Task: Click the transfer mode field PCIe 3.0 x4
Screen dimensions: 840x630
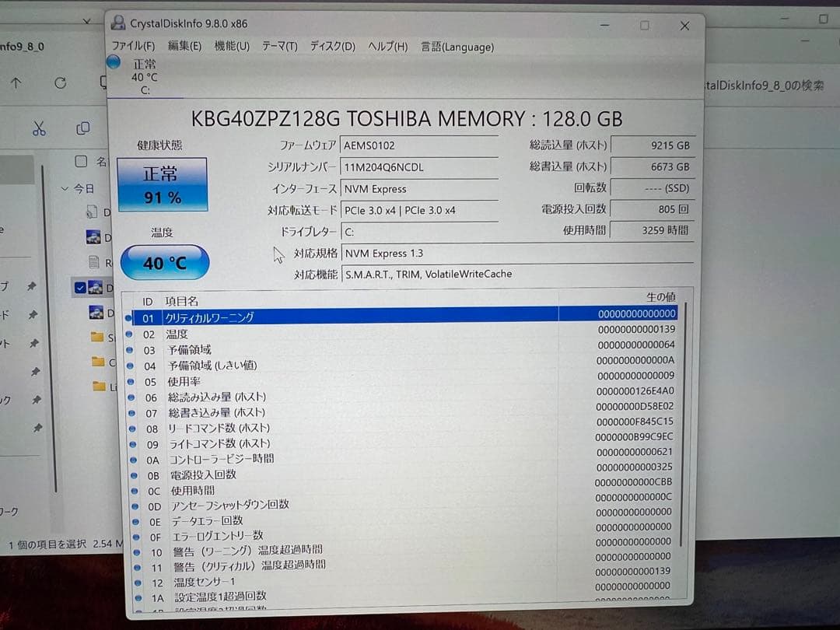Action: pyautogui.click(x=419, y=210)
